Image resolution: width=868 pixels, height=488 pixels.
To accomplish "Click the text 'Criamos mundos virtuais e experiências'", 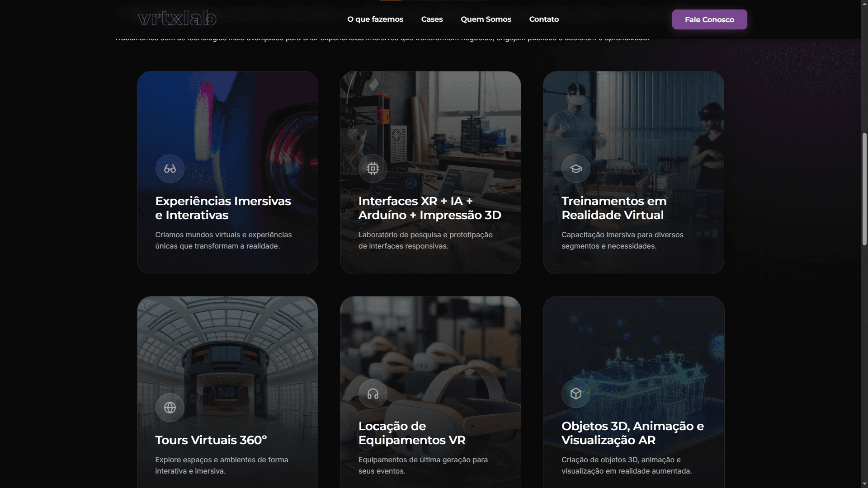I will click(223, 235).
